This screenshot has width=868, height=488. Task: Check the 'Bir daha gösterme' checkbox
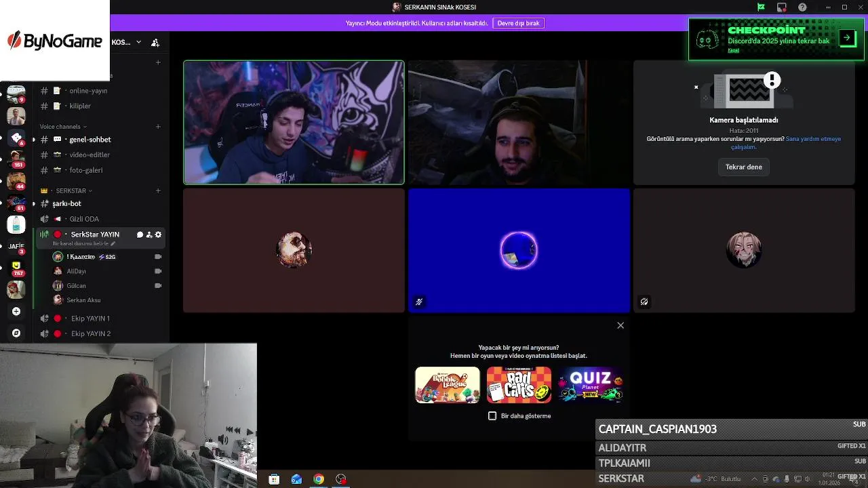[x=492, y=416]
